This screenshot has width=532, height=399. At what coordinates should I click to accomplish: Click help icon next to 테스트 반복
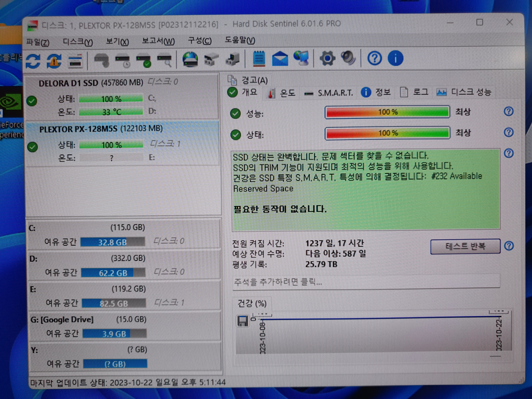click(x=509, y=246)
